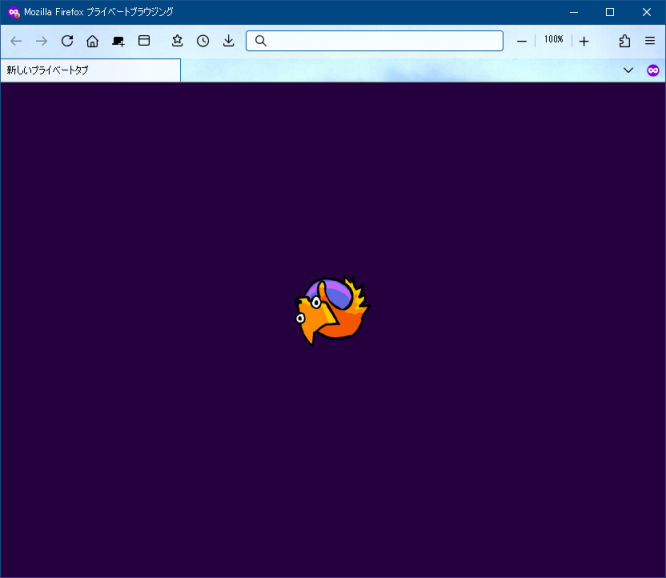The width and height of the screenshot is (666, 578).
Task: Open the downloads panel
Action: point(229,41)
